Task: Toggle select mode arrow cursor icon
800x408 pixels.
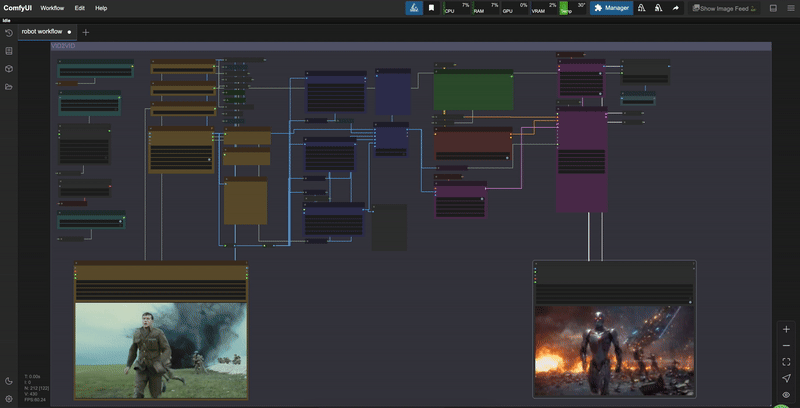Action: tap(786, 378)
